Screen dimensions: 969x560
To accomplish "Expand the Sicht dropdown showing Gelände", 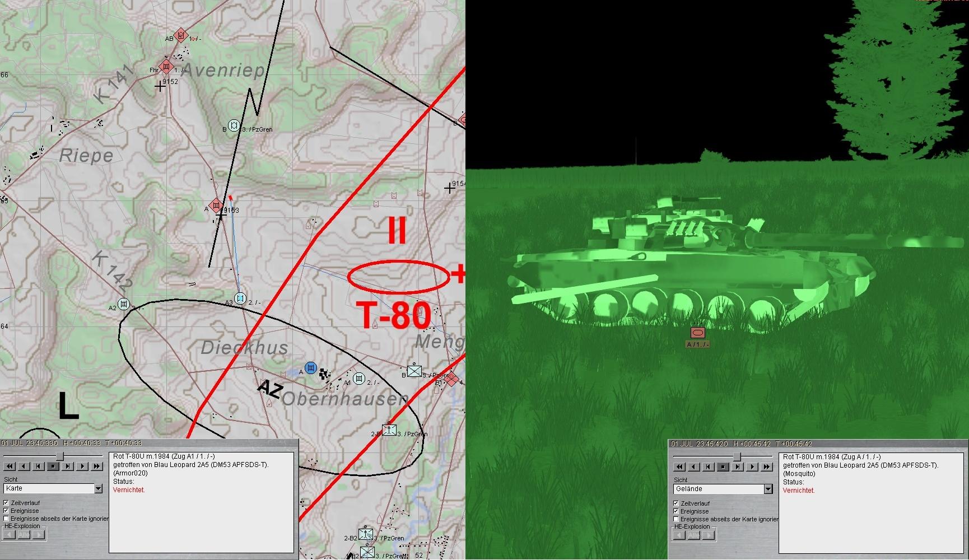I will point(768,489).
